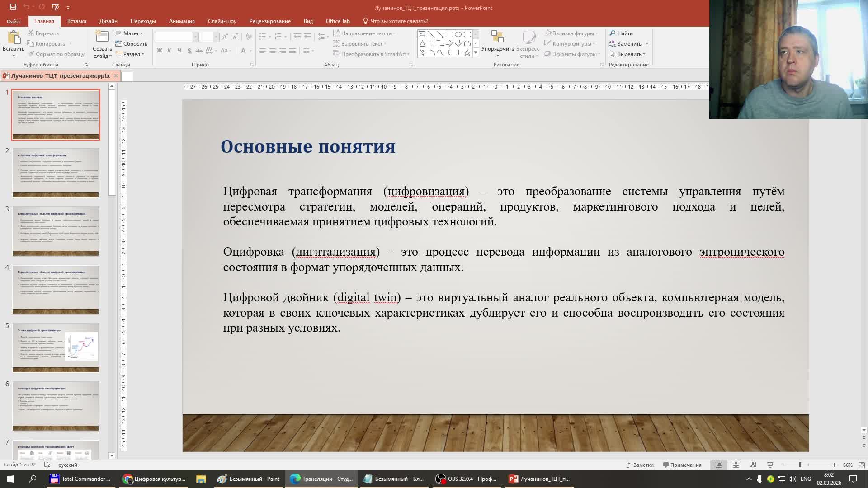Start slideshow from status bar icon
Screen dimensions: 868x488
(x=770, y=465)
